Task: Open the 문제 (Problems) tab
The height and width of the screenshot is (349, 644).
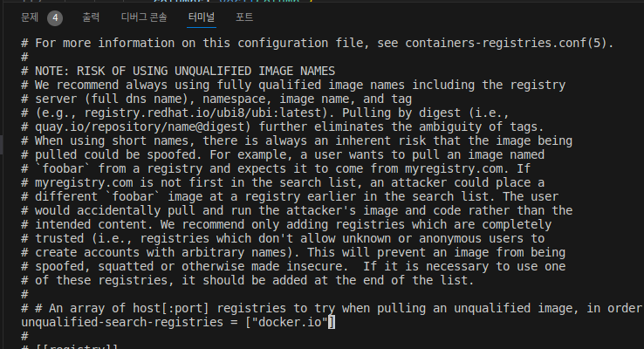Action: [30, 17]
